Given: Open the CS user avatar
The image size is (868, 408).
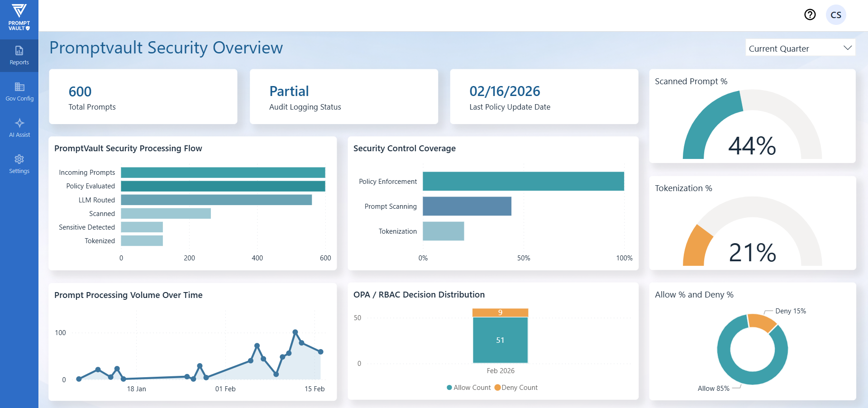Looking at the screenshot, I should coord(835,15).
